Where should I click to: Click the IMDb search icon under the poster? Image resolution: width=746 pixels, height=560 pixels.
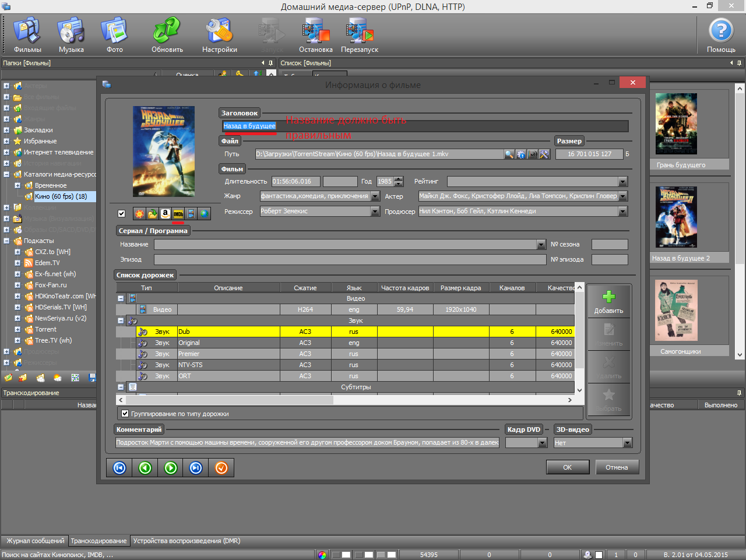(x=178, y=214)
